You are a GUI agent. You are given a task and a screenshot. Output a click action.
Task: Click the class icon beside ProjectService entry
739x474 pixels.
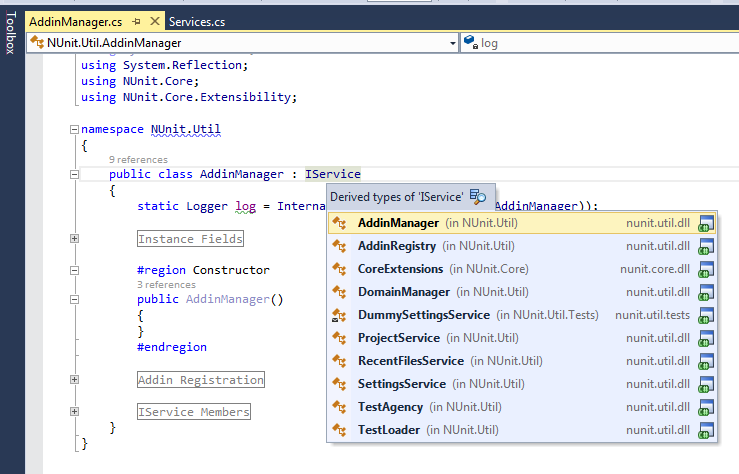tap(339, 338)
